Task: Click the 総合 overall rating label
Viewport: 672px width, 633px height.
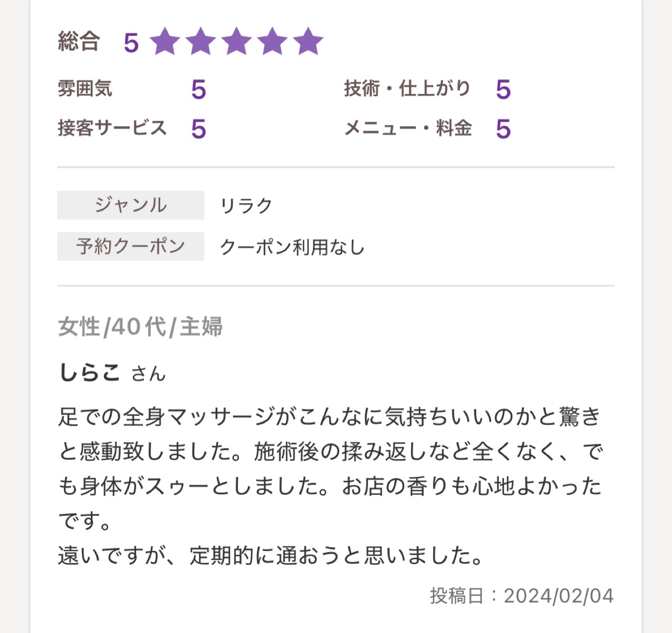Action: (x=79, y=41)
